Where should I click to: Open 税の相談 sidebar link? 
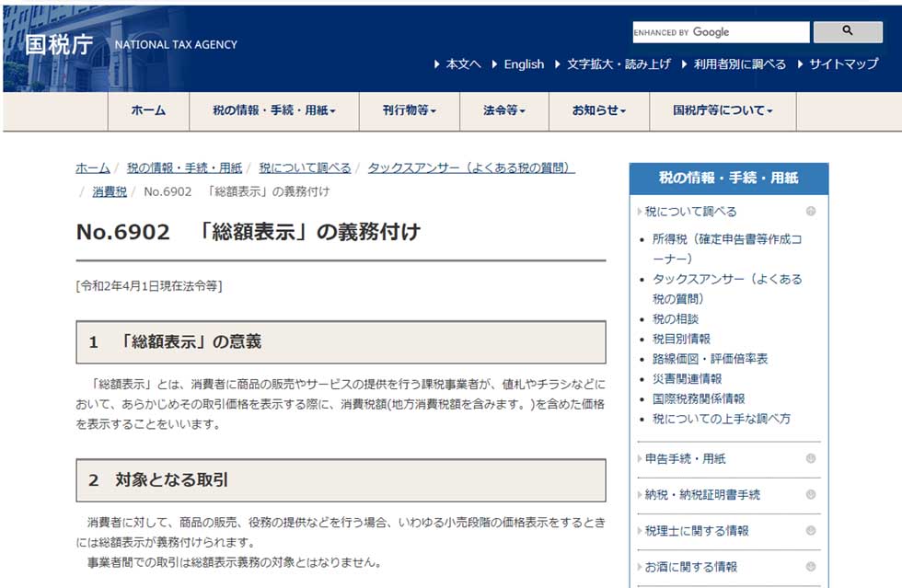point(676,318)
